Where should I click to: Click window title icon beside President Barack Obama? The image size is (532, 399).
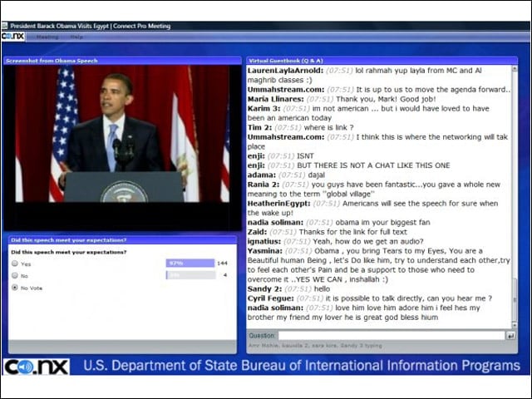5,26
